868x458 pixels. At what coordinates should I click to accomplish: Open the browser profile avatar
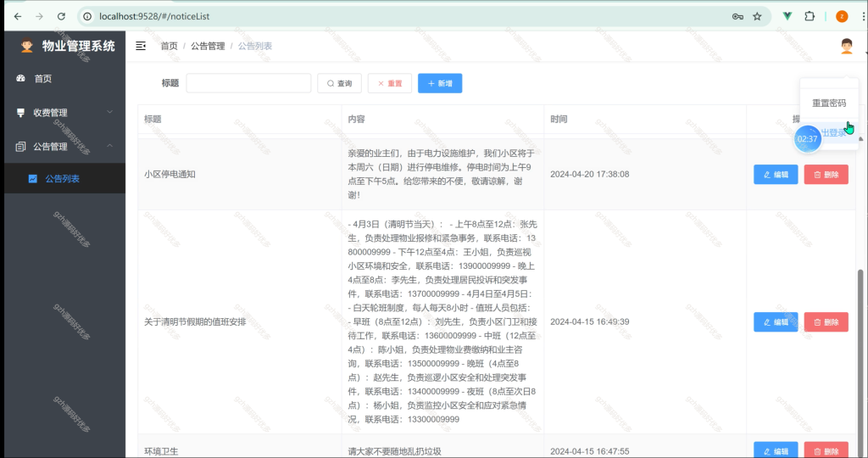pos(842,17)
